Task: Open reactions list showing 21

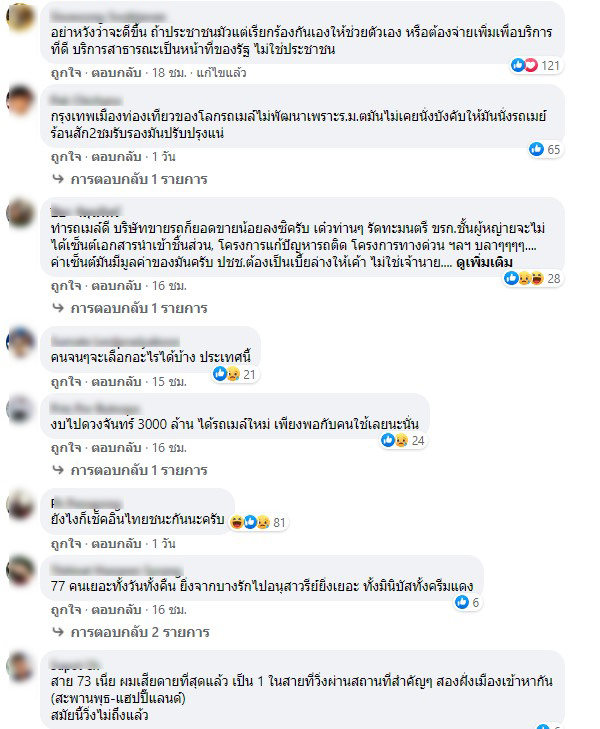Action: tap(235, 374)
